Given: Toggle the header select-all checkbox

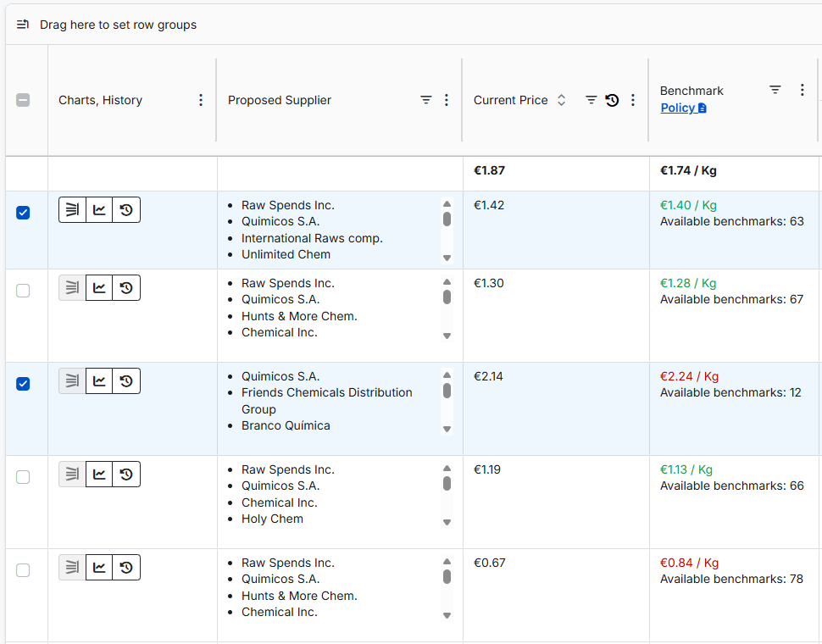Looking at the screenshot, I should coord(23,100).
